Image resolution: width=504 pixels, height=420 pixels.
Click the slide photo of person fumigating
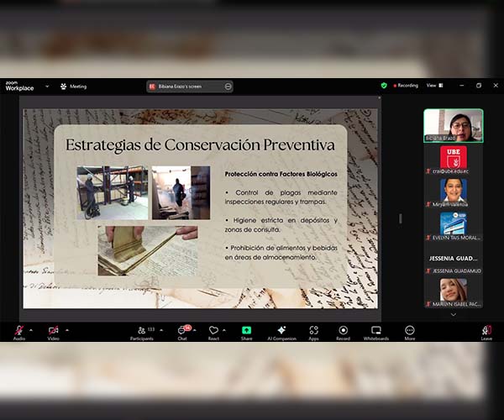[x=181, y=193]
